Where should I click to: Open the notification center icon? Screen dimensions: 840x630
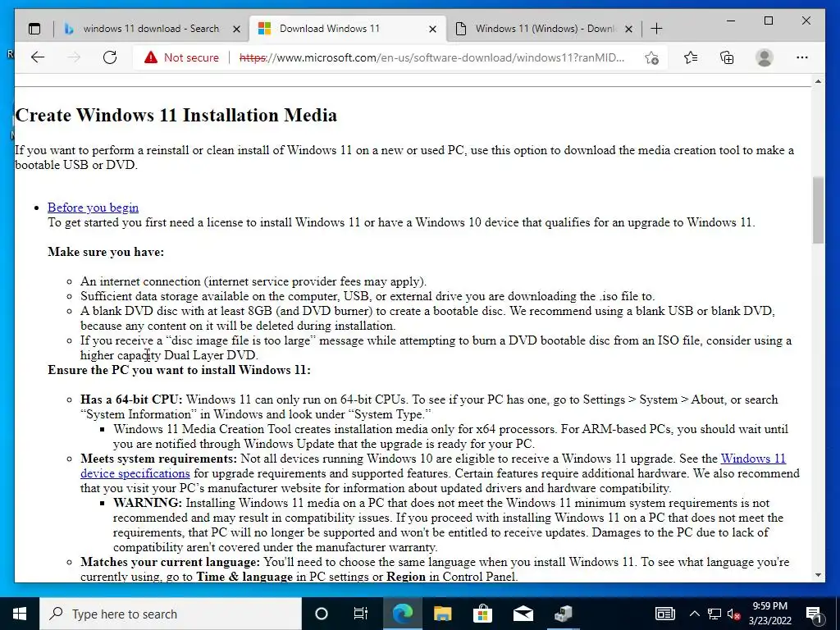(x=814, y=614)
